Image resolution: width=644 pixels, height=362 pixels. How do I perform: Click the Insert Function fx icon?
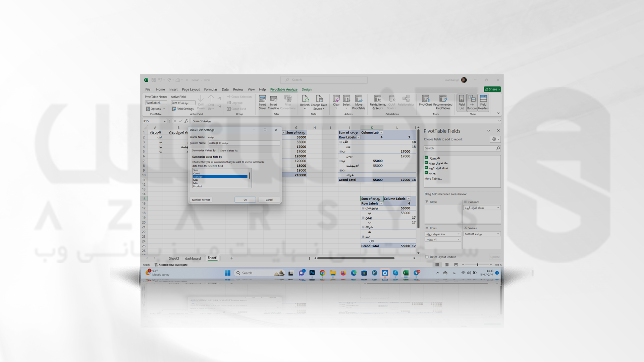[186, 121]
